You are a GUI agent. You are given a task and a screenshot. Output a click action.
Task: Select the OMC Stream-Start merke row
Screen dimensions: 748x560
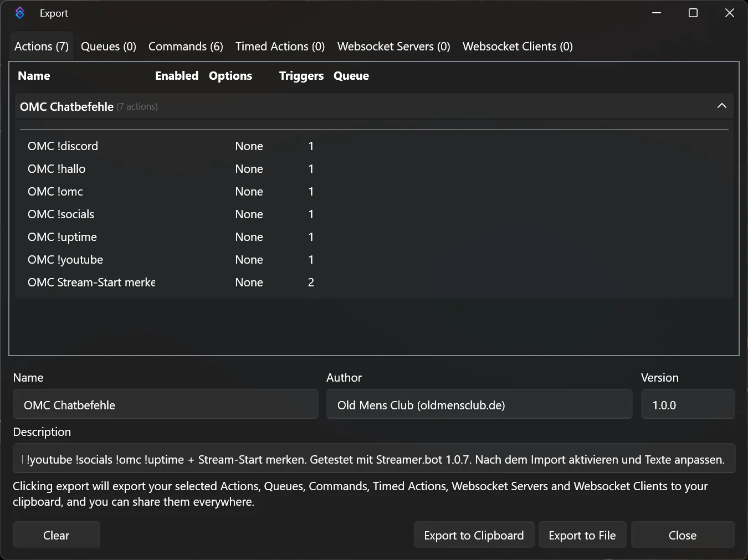374,282
